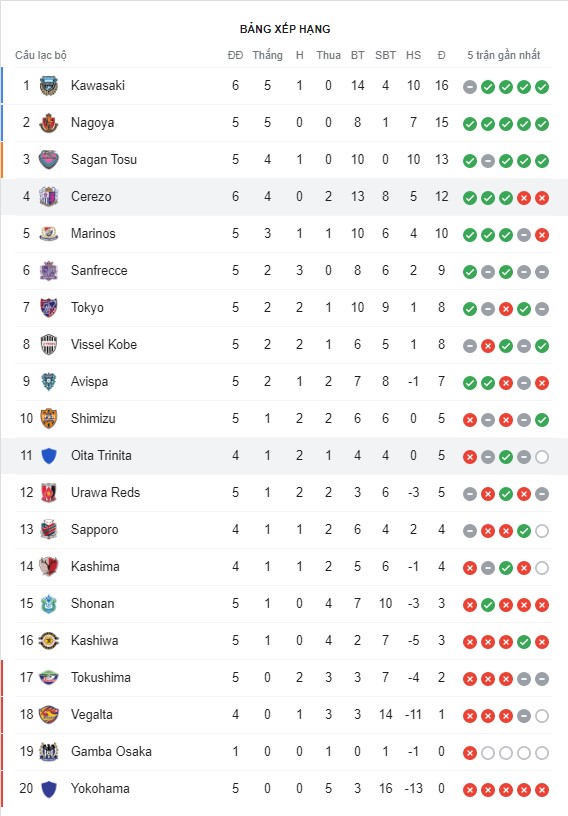Click the Kawasaki club crest icon
This screenshot has height=816, width=568.
49,86
